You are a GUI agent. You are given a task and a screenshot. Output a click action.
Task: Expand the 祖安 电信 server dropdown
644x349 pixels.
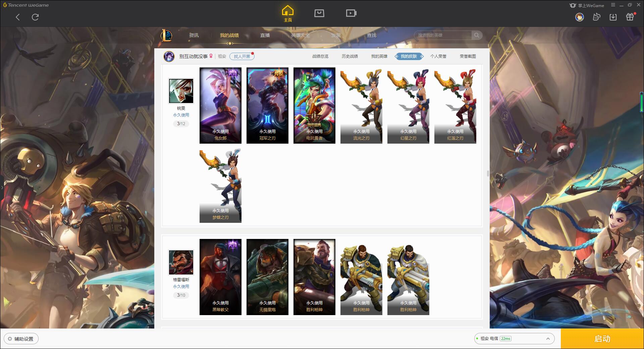514,339
